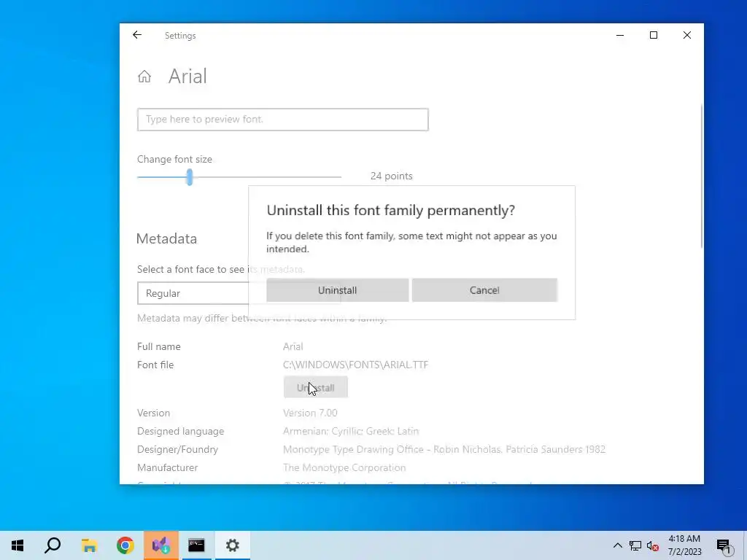747x560 pixels.
Task: Open File Explorer from taskbar
Action: pyautogui.click(x=89, y=545)
